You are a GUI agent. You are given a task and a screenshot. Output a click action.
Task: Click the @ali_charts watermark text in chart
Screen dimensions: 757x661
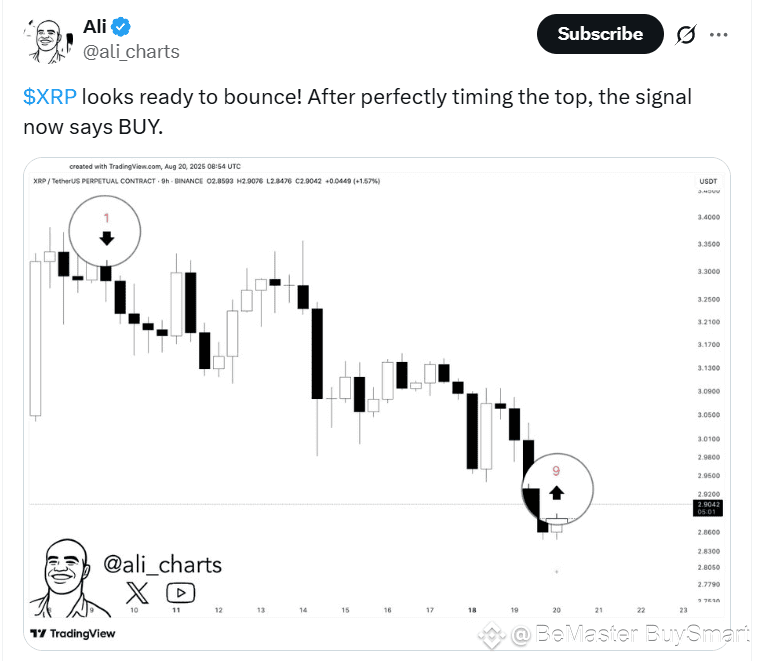pyautogui.click(x=163, y=565)
